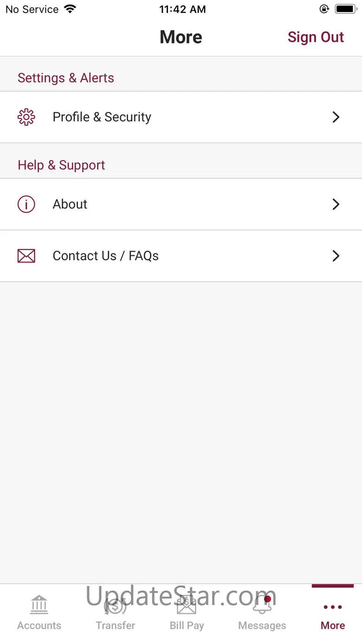Tap the three-dot More icon
This screenshot has width=362, height=644.
click(x=333, y=607)
